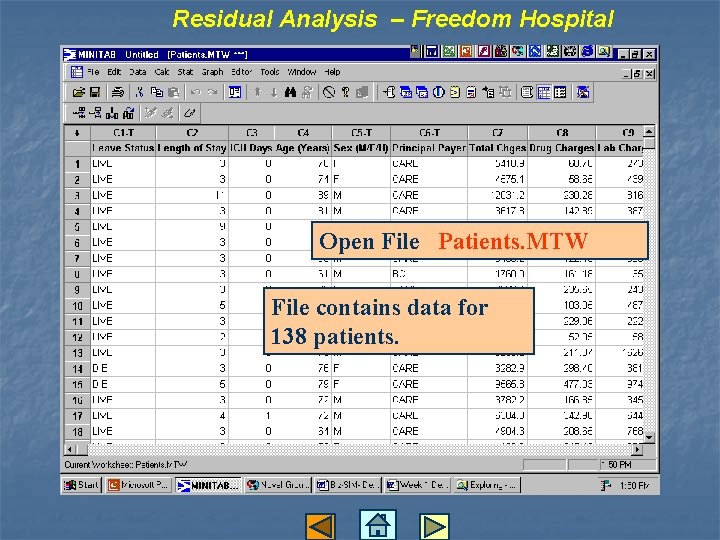
Task: Click the last toolbar icon after the grid icons
Action: click(x=583, y=92)
